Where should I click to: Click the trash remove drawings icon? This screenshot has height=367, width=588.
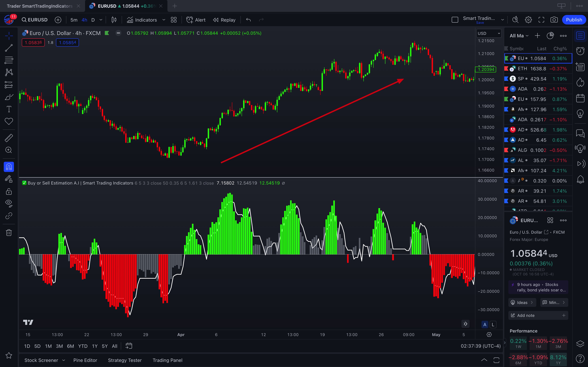click(x=9, y=233)
